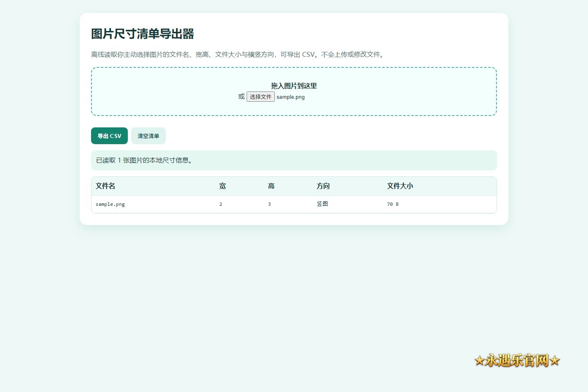Click the 竖图 orientation cell
Screen dimensions: 588x392
click(x=323, y=204)
